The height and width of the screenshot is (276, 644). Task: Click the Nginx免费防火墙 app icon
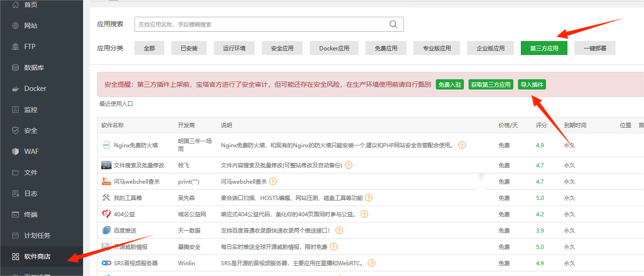pos(106,145)
